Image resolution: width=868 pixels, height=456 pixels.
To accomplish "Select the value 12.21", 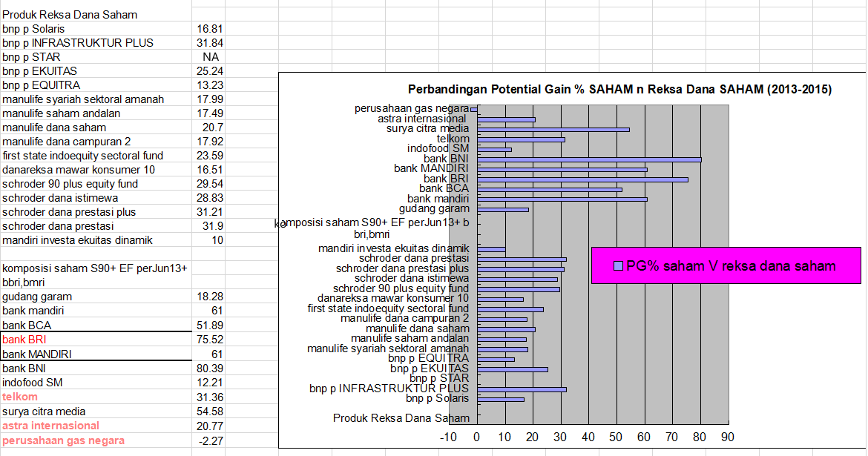I will [x=208, y=383].
